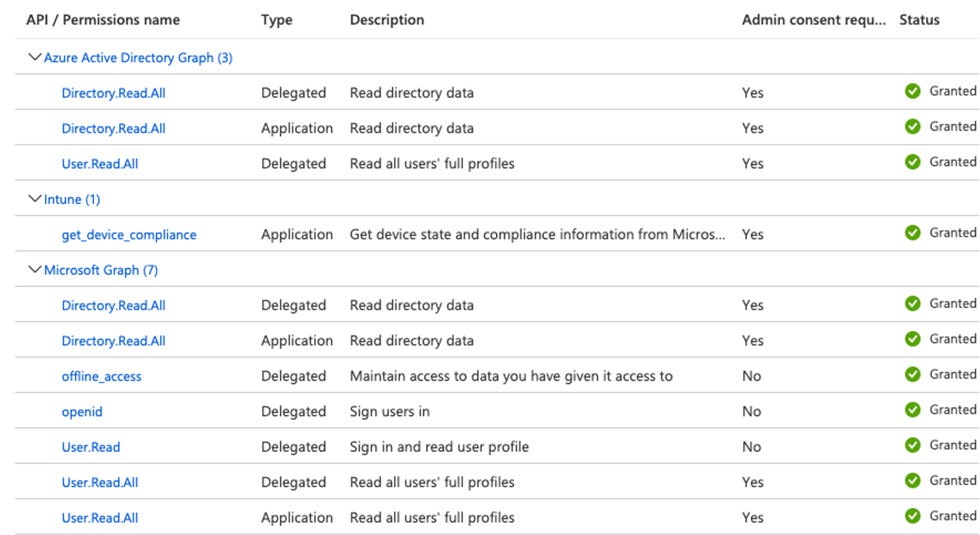Click 'Maintain access to data you have given it access to'
980x535 pixels.
point(511,376)
